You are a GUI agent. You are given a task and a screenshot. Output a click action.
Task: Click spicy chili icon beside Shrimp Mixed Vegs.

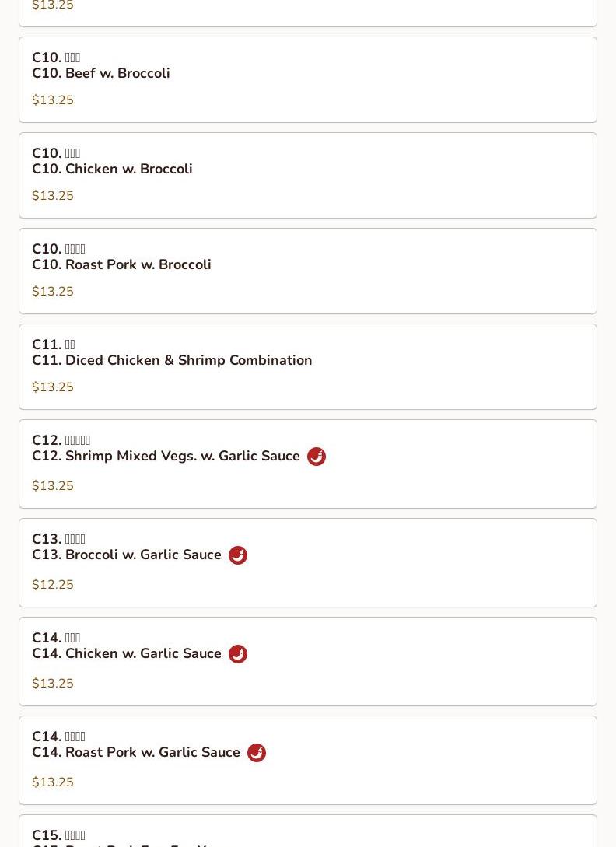(316, 457)
